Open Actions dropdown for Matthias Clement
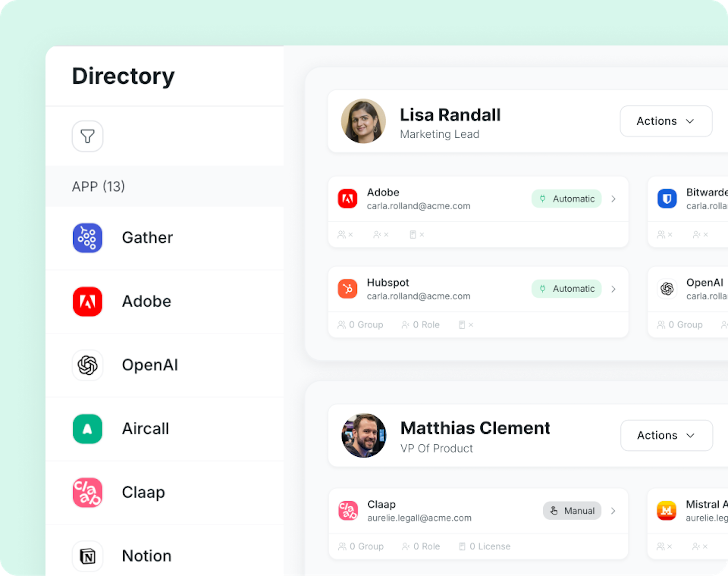 tap(666, 435)
